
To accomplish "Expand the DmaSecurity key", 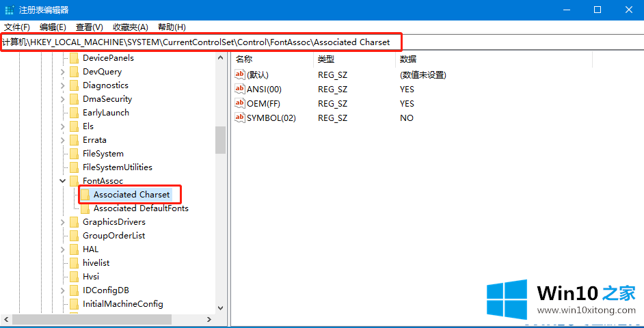I will pos(62,99).
